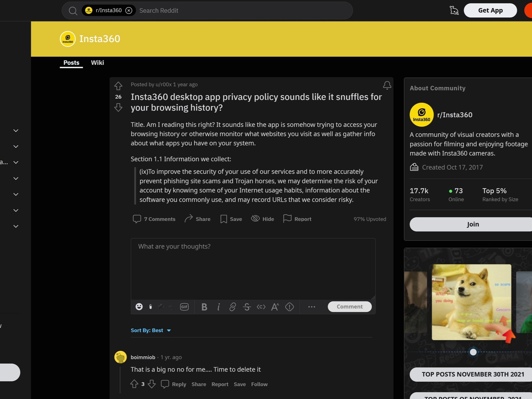The width and height of the screenshot is (532, 399).
Task: Expand sixth left sidebar chevron
Action: pyautogui.click(x=16, y=210)
